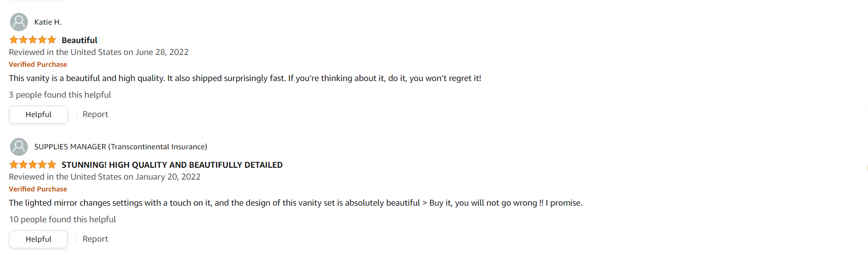Report Katie H.'s review
The width and height of the screenshot is (868, 263).
point(95,114)
